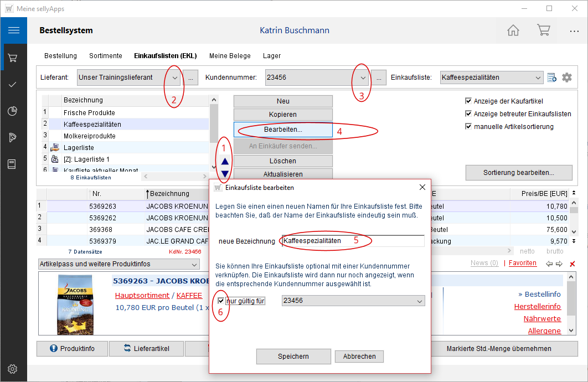Open the Favoriten link
588x382 pixels.
coord(522,263)
